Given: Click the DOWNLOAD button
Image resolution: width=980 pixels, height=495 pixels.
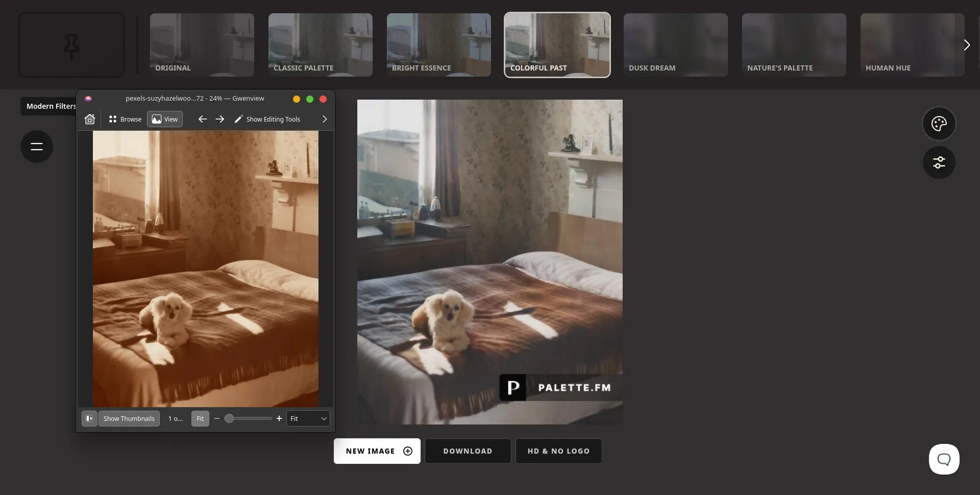Looking at the screenshot, I should click(x=468, y=451).
